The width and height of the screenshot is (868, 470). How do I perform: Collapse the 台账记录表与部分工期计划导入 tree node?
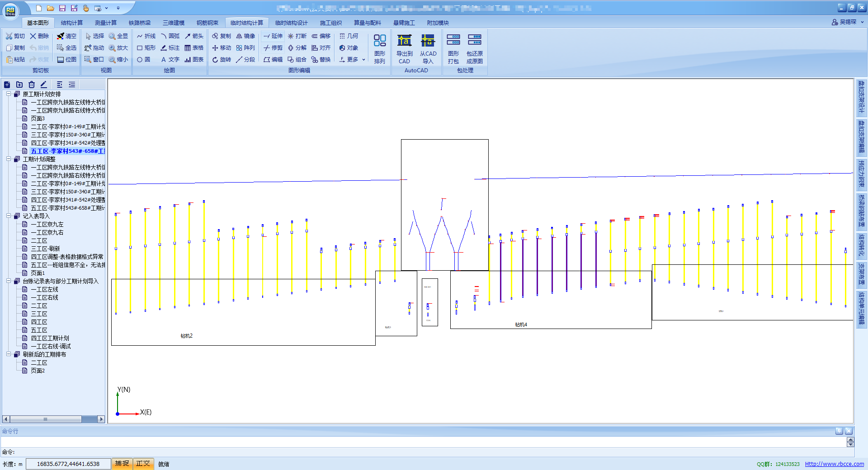pos(9,281)
